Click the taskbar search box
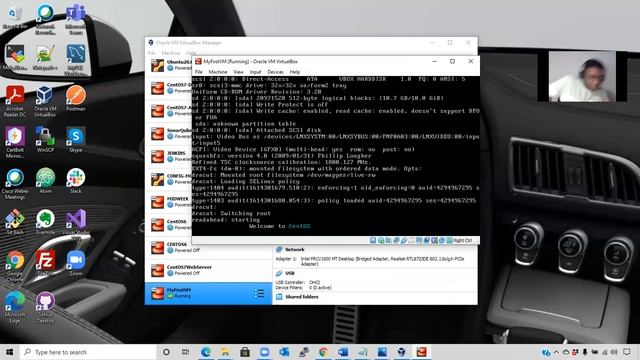This screenshot has height=360, width=640. click(x=88, y=352)
